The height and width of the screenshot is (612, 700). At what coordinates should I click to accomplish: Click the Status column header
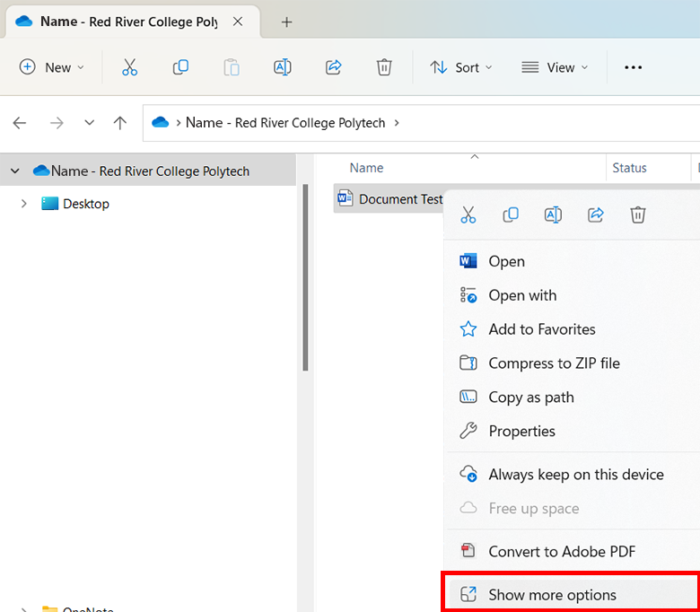(629, 168)
